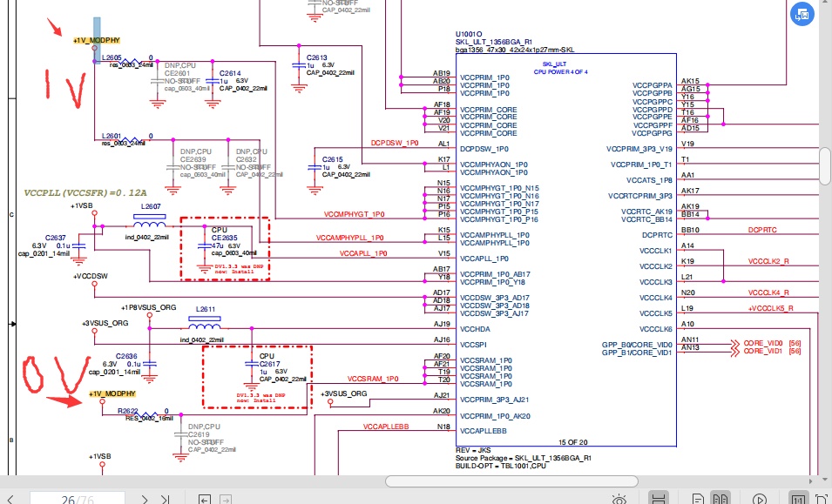Click the lower highlighted +1V_MODPHY label
Image resolution: width=832 pixels, height=504 pixels.
[112, 393]
